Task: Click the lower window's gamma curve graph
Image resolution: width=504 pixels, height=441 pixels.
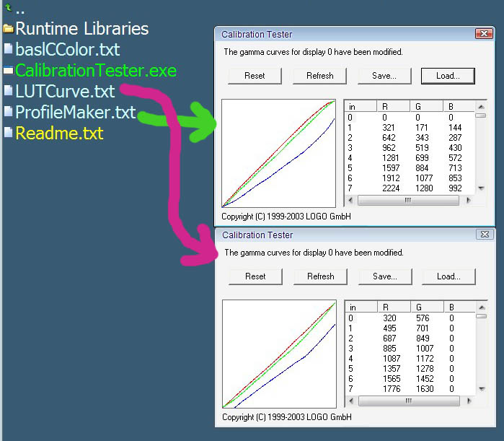Action: tap(279, 354)
